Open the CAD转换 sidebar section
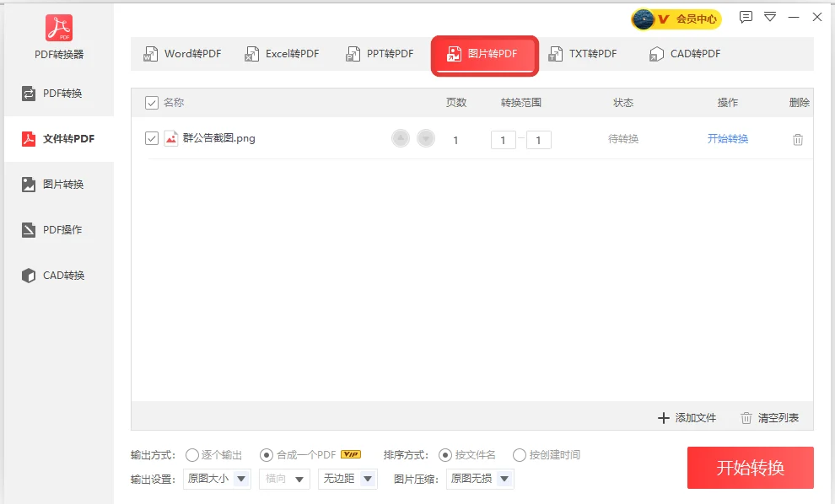 click(x=58, y=275)
